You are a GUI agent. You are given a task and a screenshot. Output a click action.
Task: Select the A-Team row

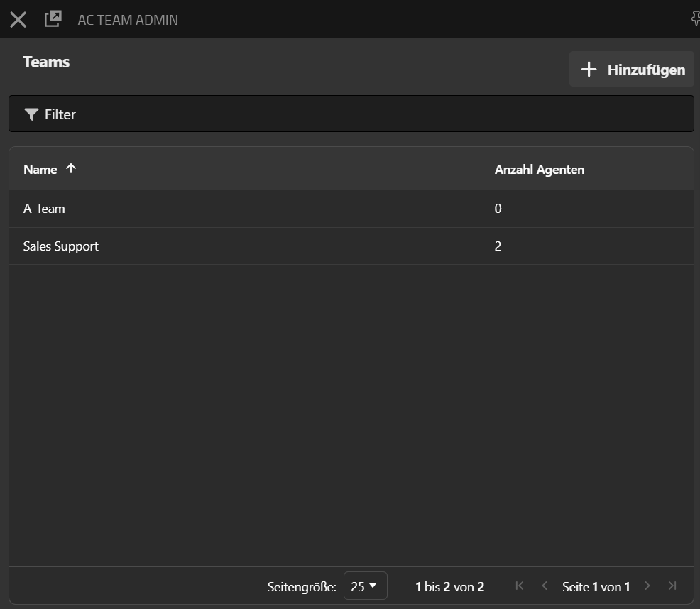pos(44,209)
